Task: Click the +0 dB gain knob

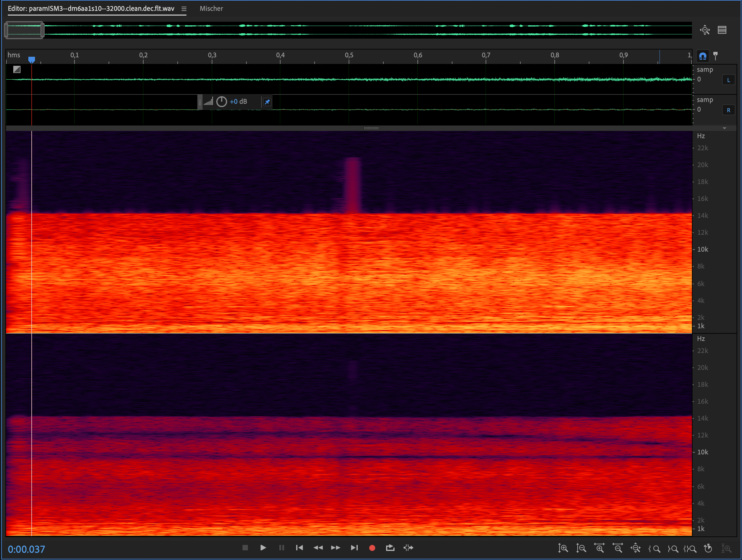Action: tap(221, 102)
